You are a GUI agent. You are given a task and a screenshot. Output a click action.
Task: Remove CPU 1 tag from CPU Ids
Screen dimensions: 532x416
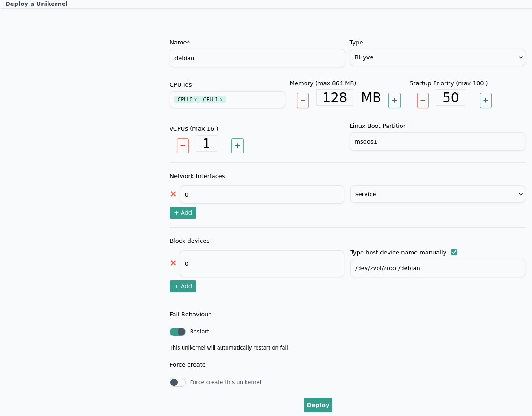[221, 100]
